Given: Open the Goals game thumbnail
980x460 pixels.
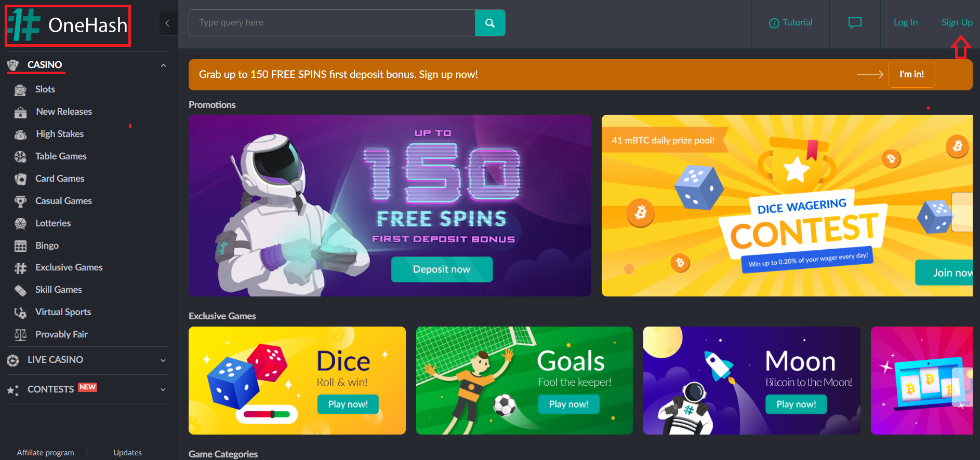Looking at the screenshot, I should point(524,381).
